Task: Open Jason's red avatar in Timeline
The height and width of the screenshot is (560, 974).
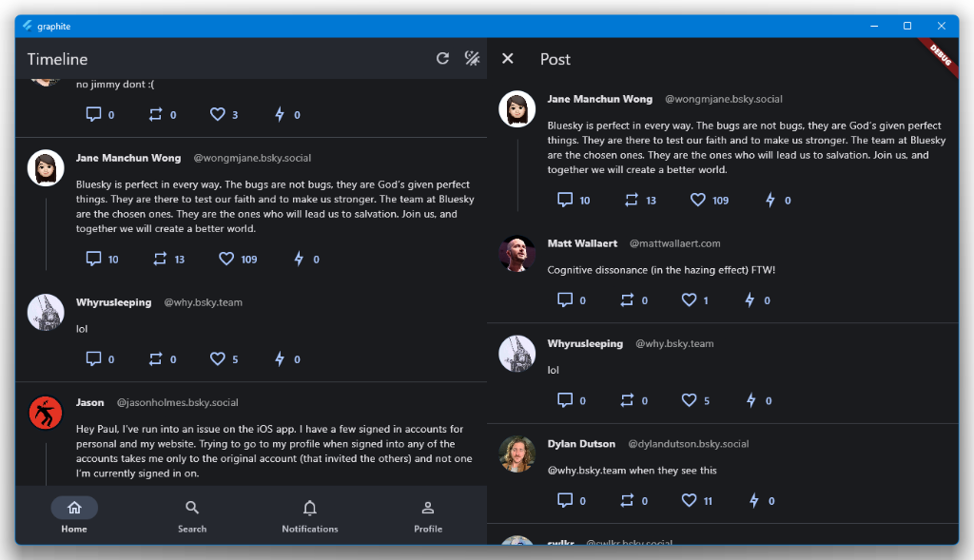Action: pos(46,413)
